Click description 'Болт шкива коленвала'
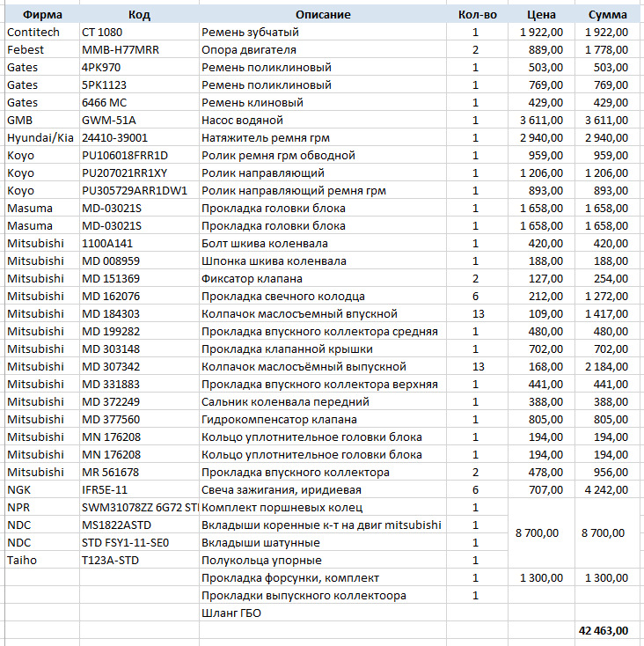The image size is (644, 646). 323,243
